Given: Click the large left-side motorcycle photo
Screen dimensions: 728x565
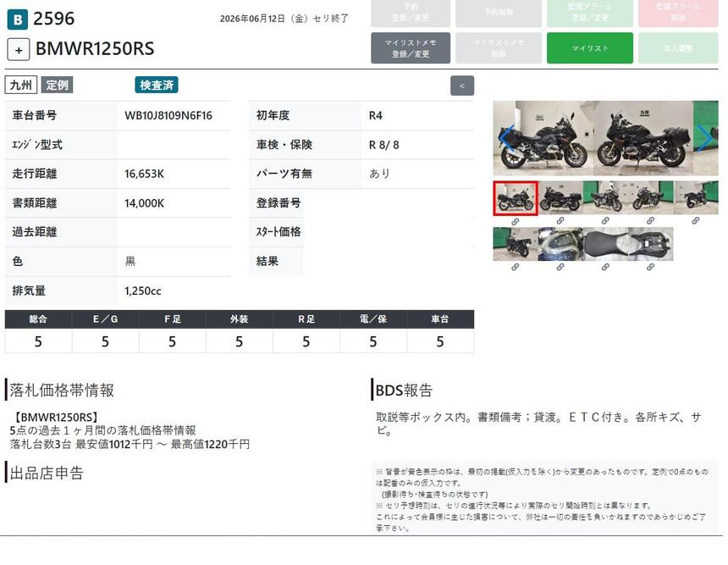Looking at the screenshot, I should [x=543, y=138].
